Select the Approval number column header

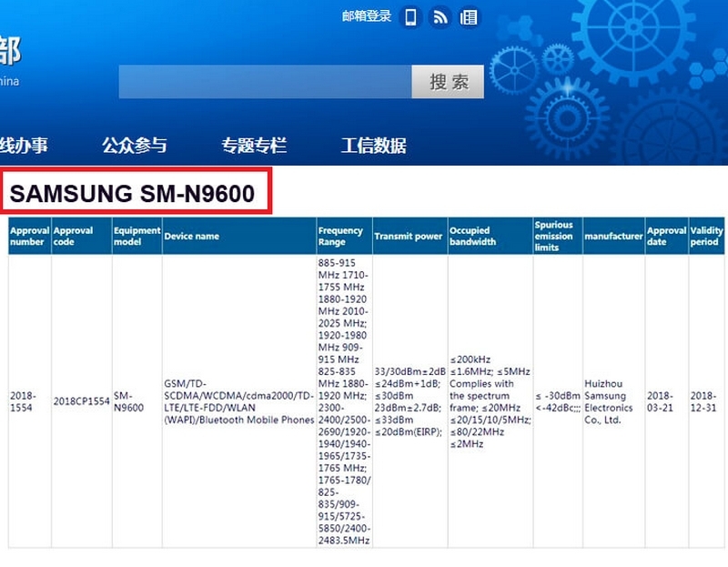[30, 236]
